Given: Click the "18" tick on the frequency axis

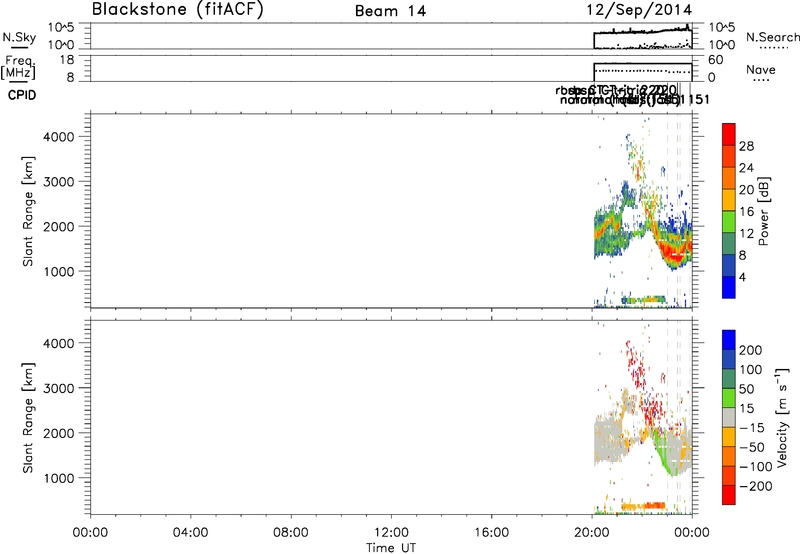Looking at the screenshot, I should tap(67, 60).
